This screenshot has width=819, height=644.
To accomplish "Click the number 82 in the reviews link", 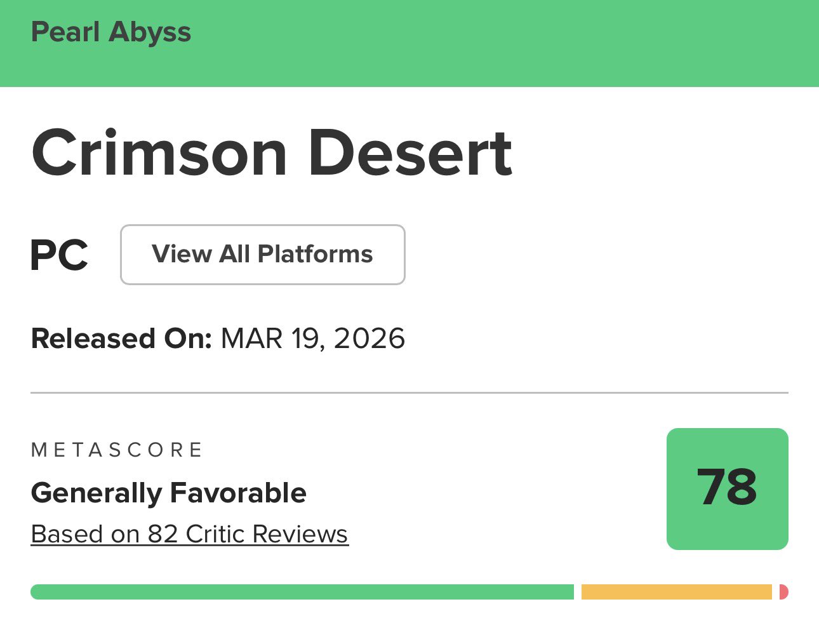I will [x=163, y=534].
